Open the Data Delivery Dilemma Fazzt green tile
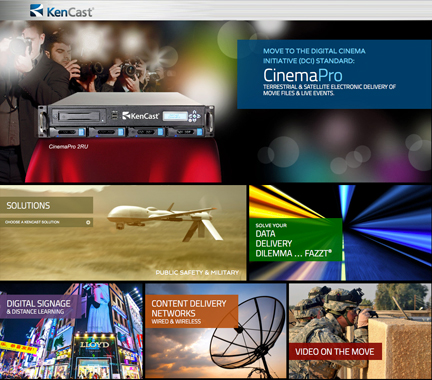Viewport: 432px width, 380px height. [x=296, y=240]
